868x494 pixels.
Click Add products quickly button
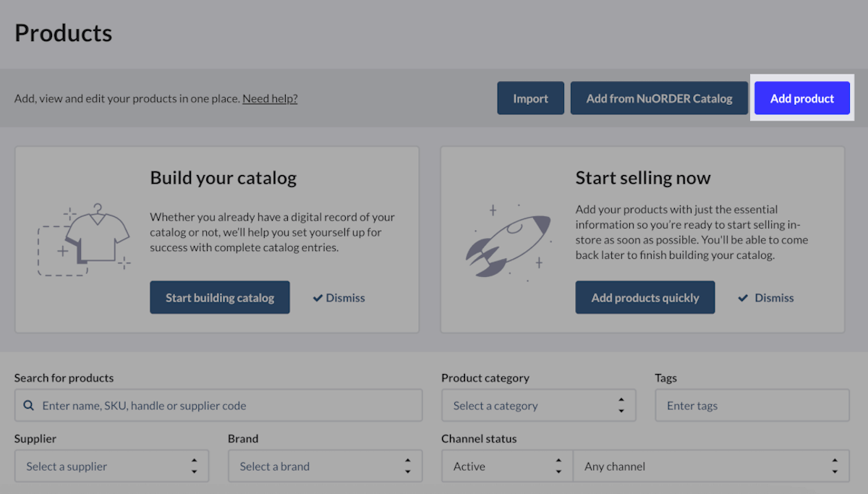645,298
